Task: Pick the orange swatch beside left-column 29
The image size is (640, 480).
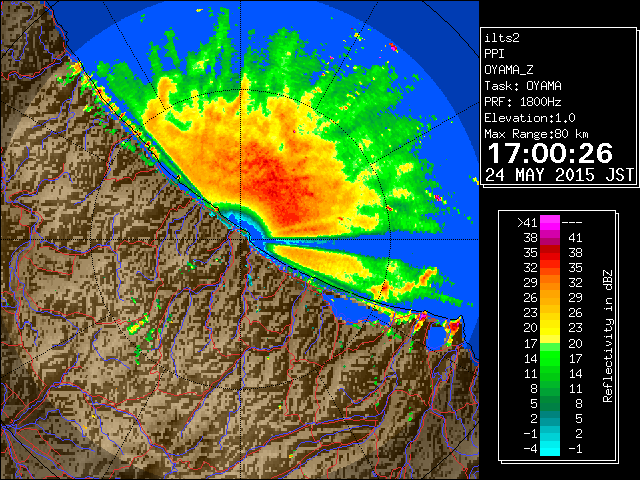Action: tap(550, 283)
